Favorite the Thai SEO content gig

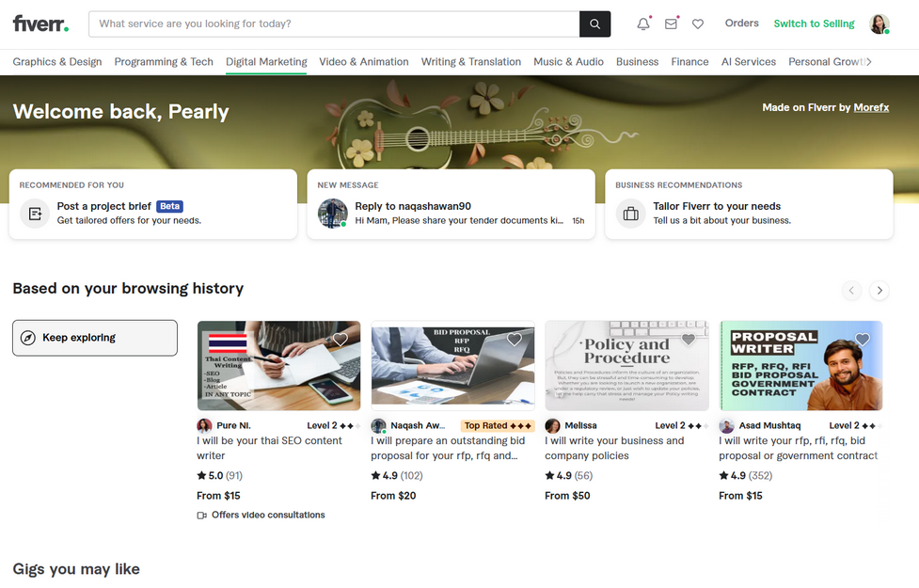341,339
